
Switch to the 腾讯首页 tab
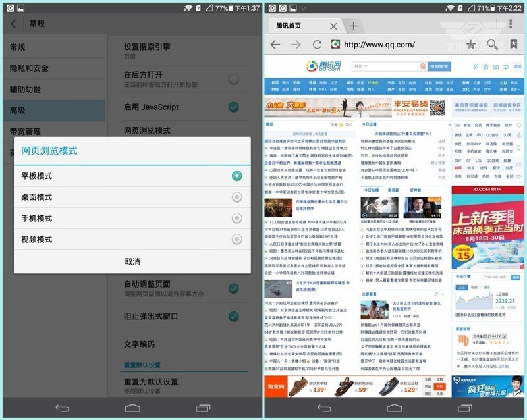tap(289, 26)
